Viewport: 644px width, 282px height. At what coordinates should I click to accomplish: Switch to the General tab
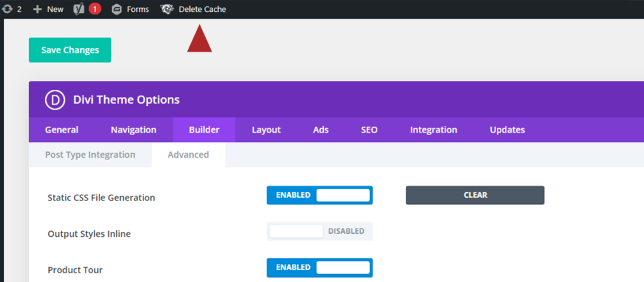click(x=62, y=130)
